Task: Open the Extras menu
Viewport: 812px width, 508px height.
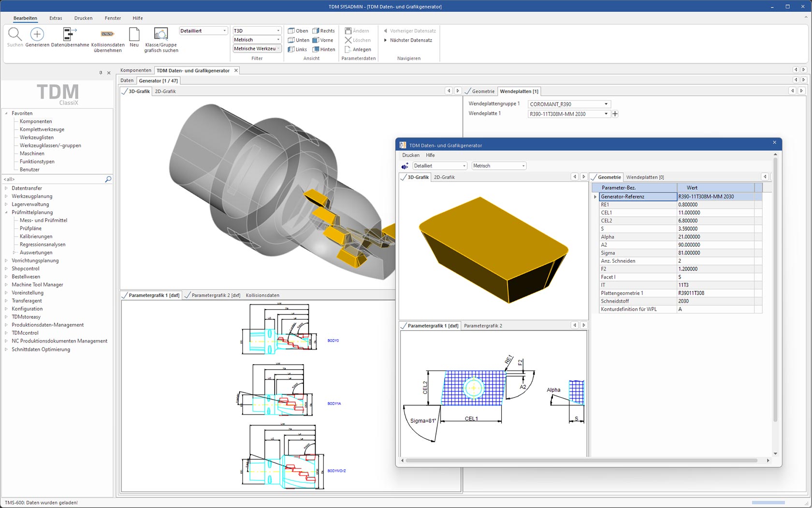Action: pos(56,18)
